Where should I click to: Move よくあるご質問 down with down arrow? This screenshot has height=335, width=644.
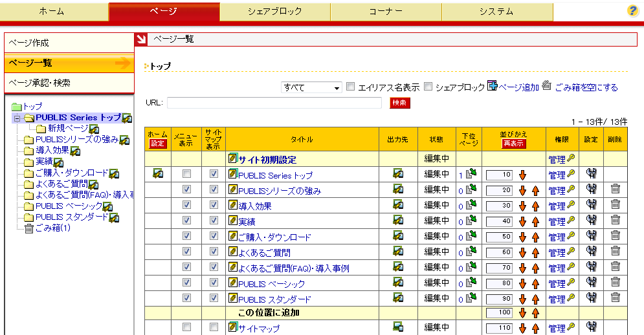[x=522, y=252]
